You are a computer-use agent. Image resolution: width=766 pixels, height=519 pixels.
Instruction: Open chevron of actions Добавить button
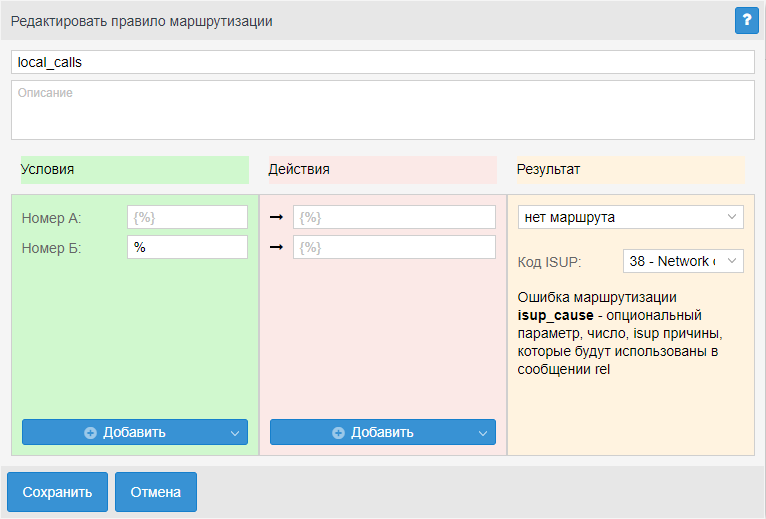coord(483,433)
